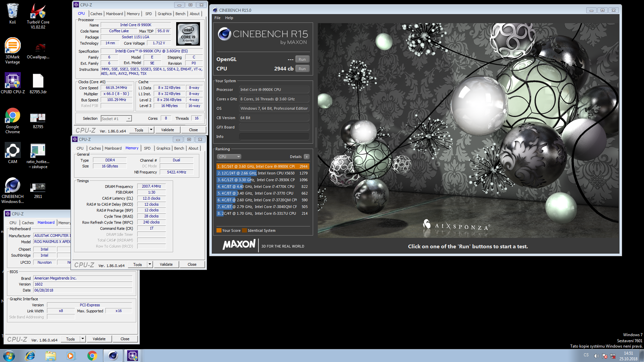This screenshot has width=644, height=362.
Task: Open About tab in Memory CPU-Z window
Action: pos(193,148)
